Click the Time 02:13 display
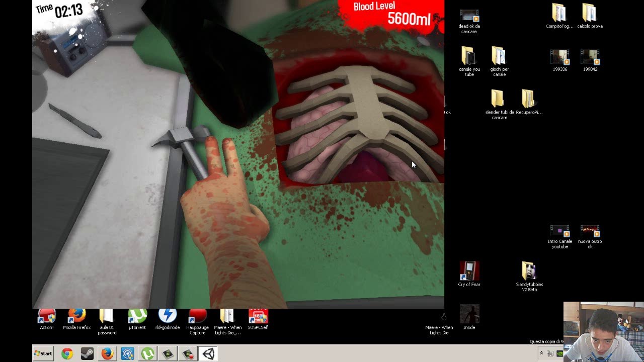The image size is (644, 362). pos(59,10)
